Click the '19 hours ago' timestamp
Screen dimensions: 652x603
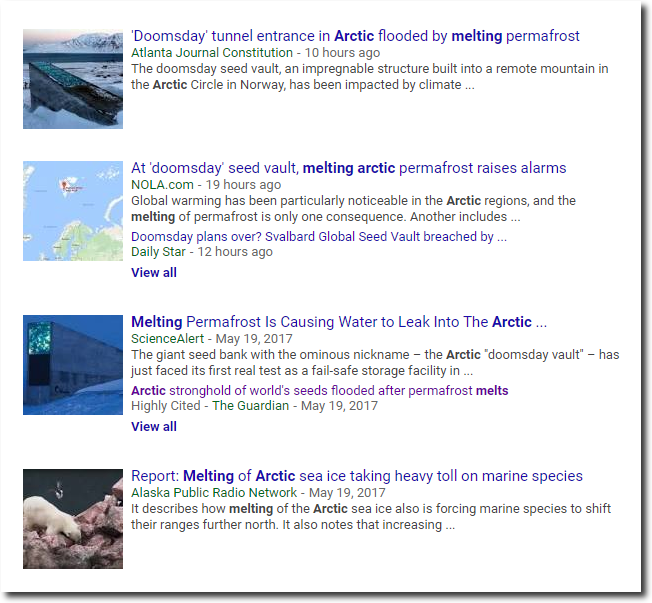(243, 185)
